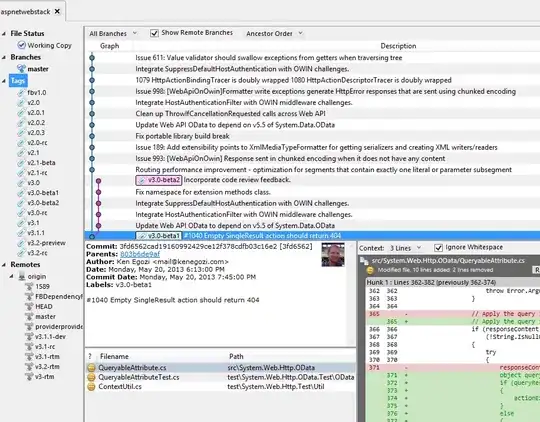Viewport: 540px width, 422px height.
Task: Open parent commit link 803b6de9af
Action: [x=140, y=254]
